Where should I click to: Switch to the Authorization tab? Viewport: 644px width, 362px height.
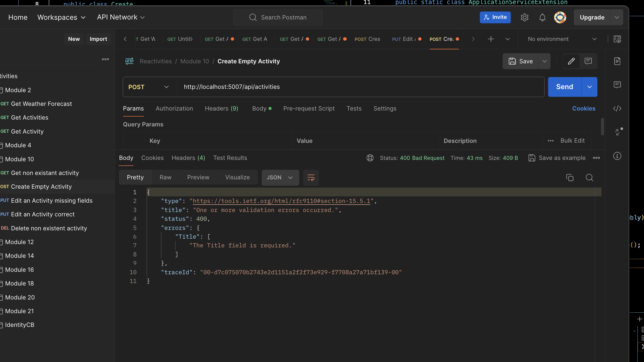[174, 109]
